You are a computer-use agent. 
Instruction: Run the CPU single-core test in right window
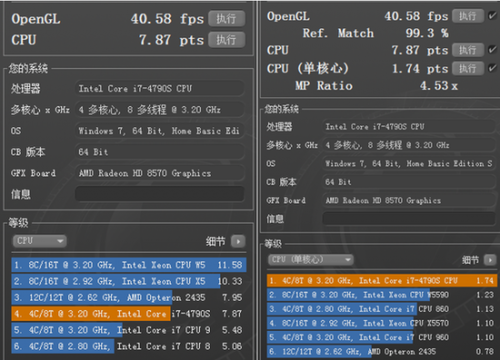(x=468, y=68)
